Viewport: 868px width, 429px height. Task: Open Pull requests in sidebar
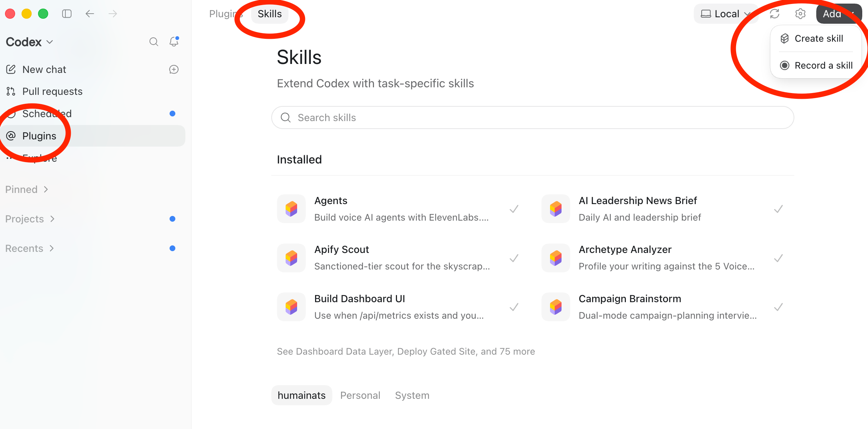coord(52,91)
